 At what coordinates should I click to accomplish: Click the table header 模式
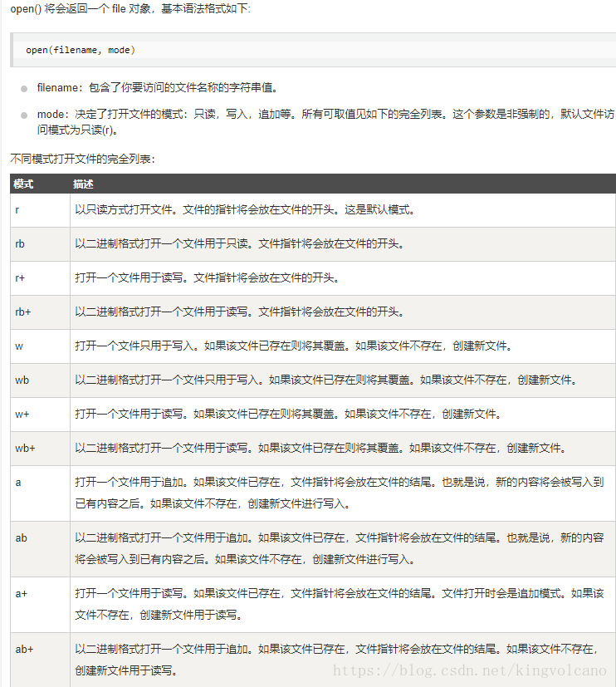pyautogui.click(x=23, y=184)
